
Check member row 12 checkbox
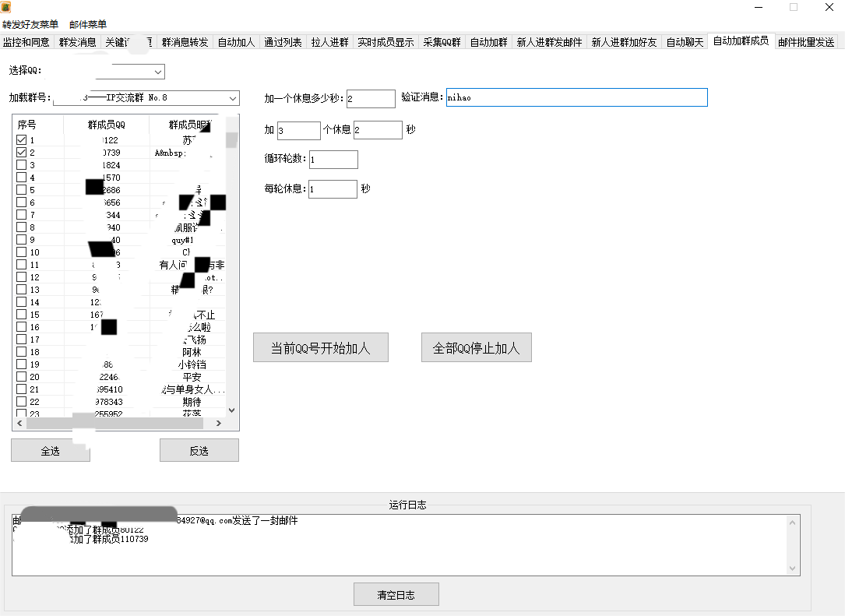(22, 276)
